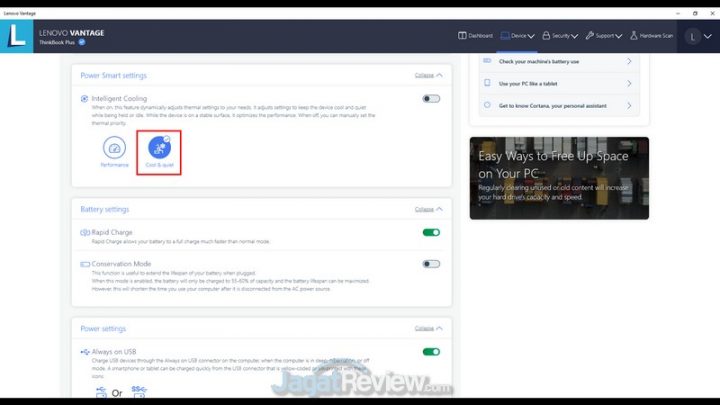Click the Security padlock icon

click(x=546, y=36)
